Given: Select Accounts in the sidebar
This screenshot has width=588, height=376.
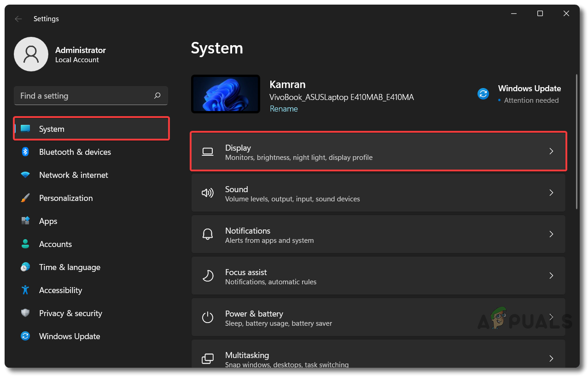Looking at the screenshot, I should [x=55, y=244].
